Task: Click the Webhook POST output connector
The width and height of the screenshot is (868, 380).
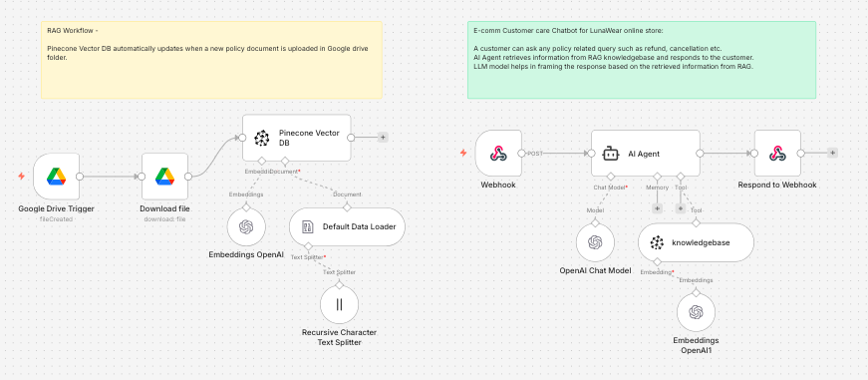Action: [x=521, y=154]
